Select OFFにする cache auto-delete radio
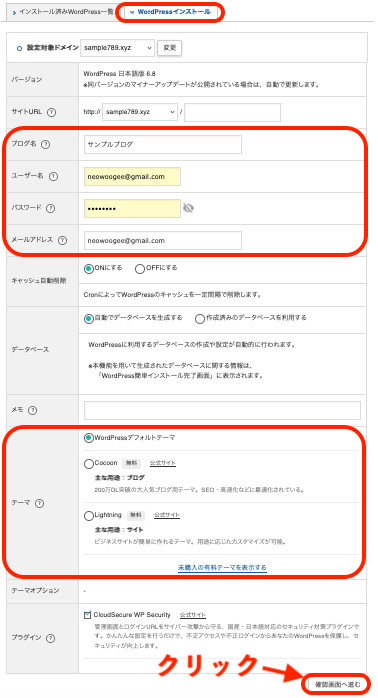 point(140,269)
